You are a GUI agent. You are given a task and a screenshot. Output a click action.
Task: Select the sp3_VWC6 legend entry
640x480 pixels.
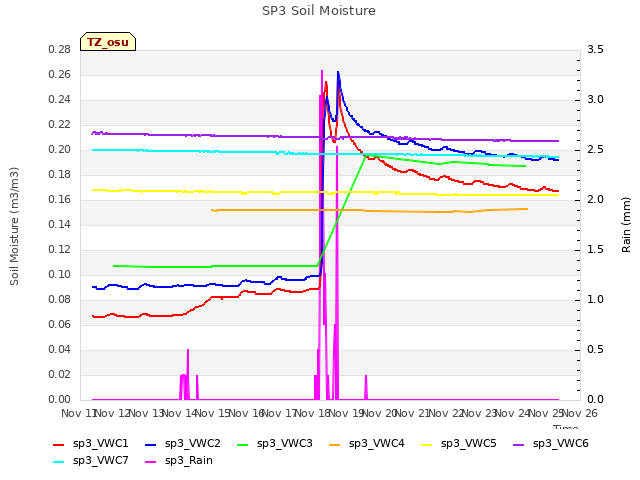(x=551, y=444)
